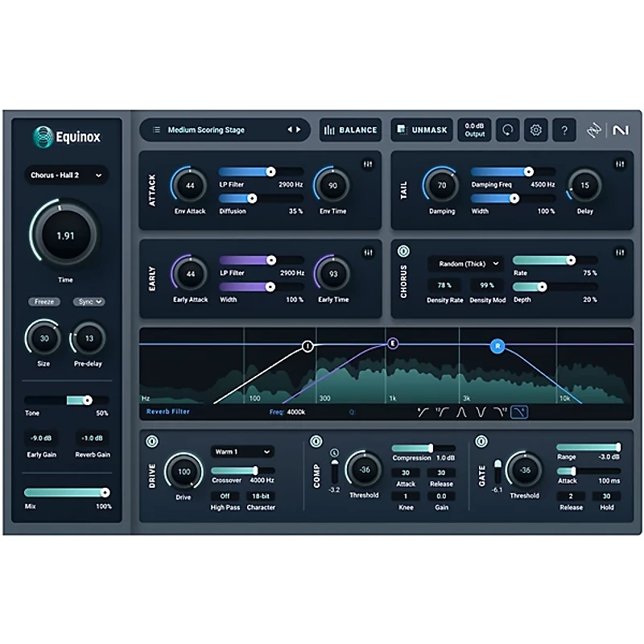
Task: Click the 18-bit Character value box
Action: click(x=261, y=496)
